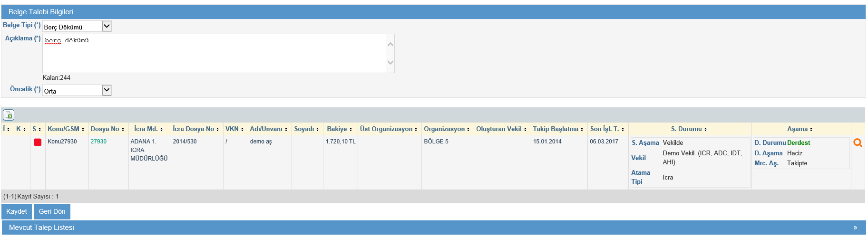Click the 2014/530 cell

(x=185, y=142)
